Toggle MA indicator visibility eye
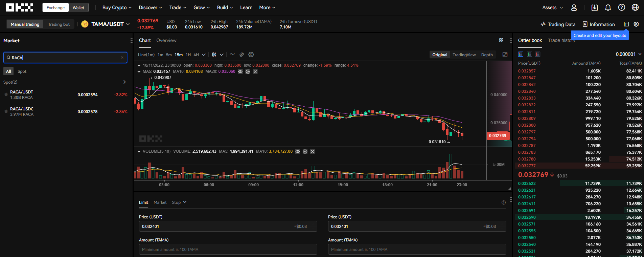This screenshot has height=257, width=644. pos(240,71)
